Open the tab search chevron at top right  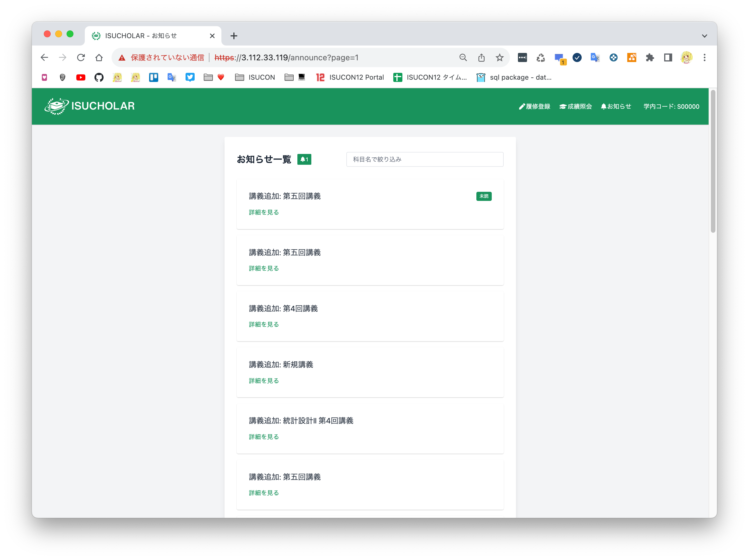[705, 36]
